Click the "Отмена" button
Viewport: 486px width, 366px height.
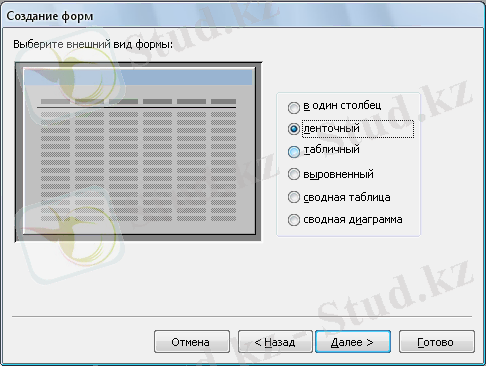tap(192, 342)
